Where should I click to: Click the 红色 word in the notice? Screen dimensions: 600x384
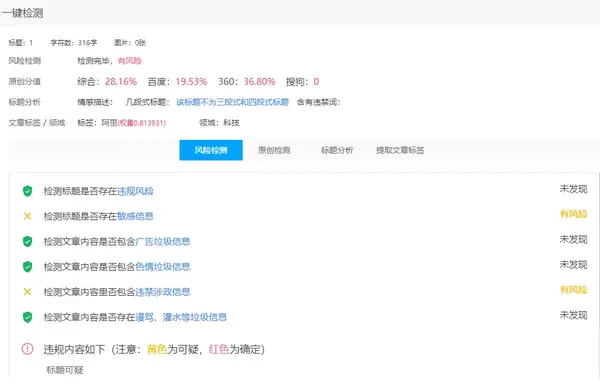pyautogui.click(x=219, y=349)
